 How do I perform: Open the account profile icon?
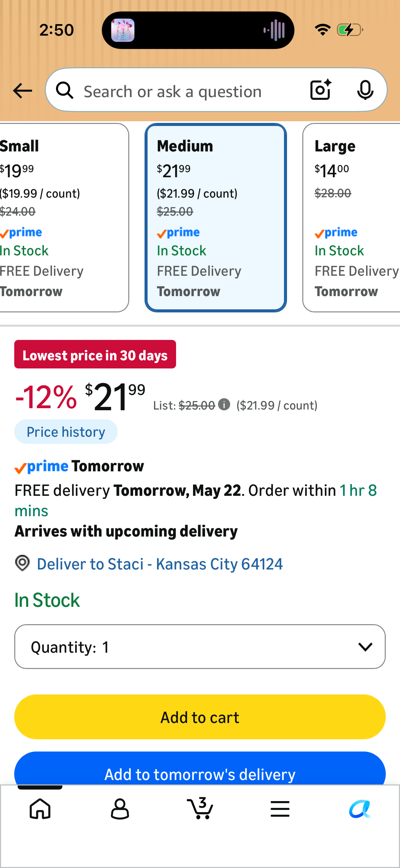(x=120, y=809)
